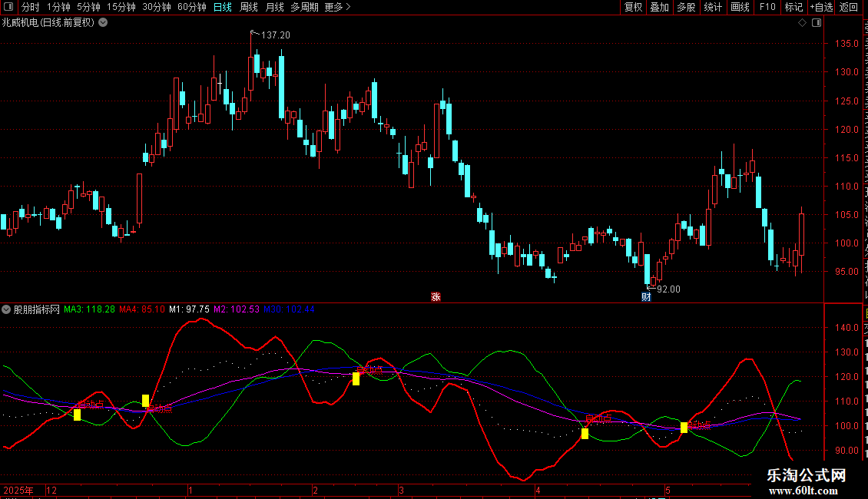This screenshot has width=868, height=499.
Task: Click the 137.20 high price label
Action: click(x=275, y=35)
